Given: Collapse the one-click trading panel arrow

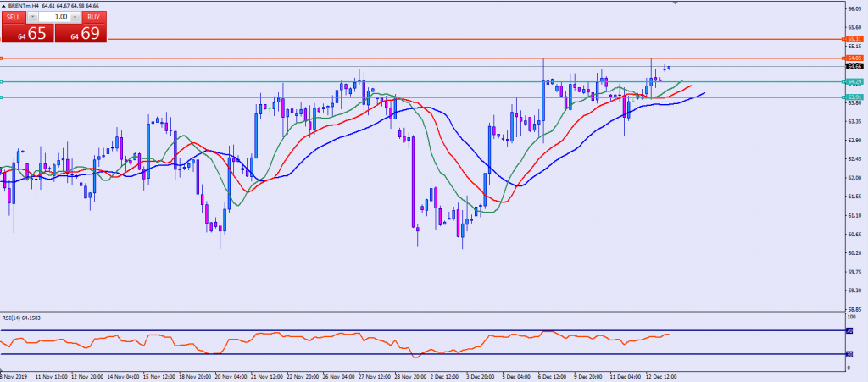Looking at the screenshot, I should (4, 6).
